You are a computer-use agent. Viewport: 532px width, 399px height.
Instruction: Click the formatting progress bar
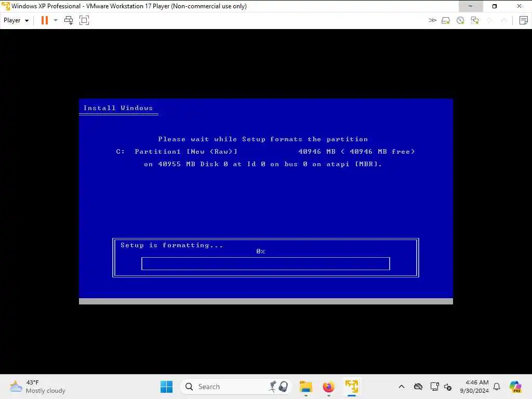265,263
